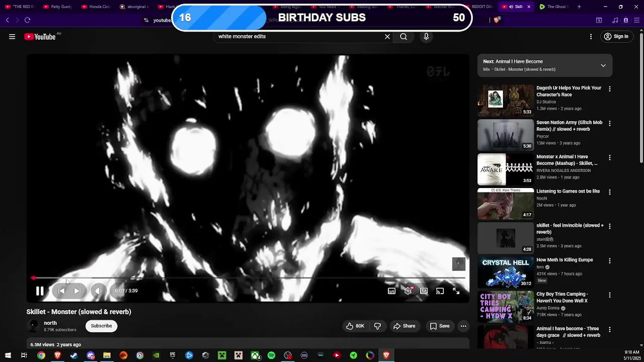Open north channel avatar
This screenshot has width=644, height=362.
click(33, 326)
